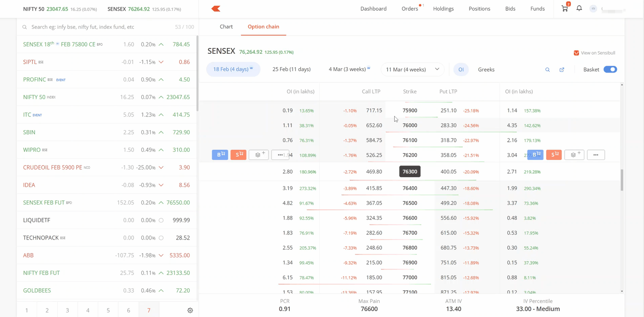Open Holdings from the top navigation

click(443, 8)
